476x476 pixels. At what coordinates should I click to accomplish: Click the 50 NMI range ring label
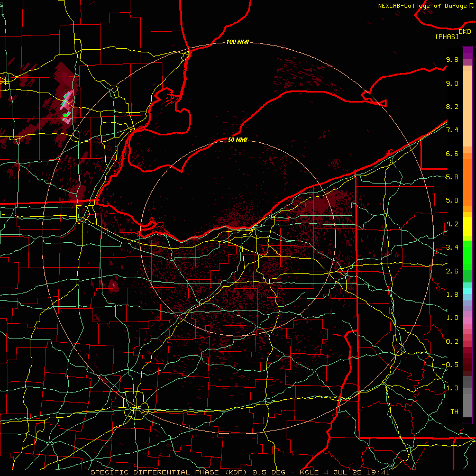[237, 140]
